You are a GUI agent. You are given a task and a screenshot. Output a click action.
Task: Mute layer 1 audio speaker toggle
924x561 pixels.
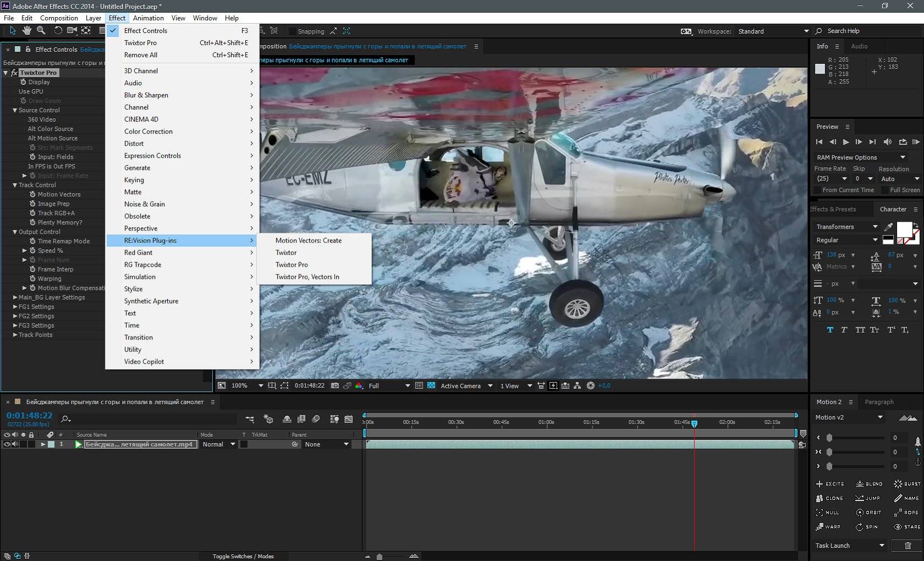15,444
